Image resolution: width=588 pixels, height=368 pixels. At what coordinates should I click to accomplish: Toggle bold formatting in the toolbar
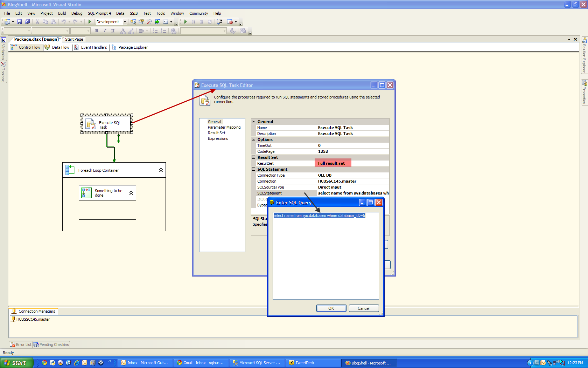pyautogui.click(x=97, y=31)
